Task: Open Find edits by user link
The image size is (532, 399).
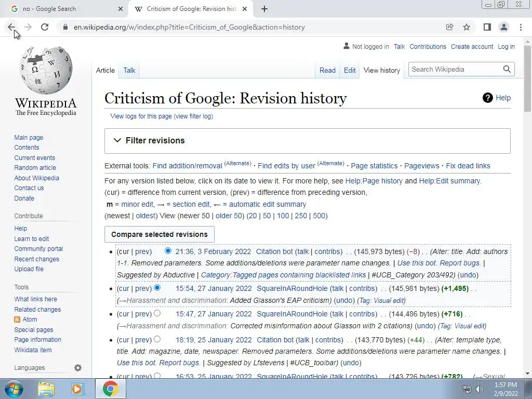Action: coord(286,166)
